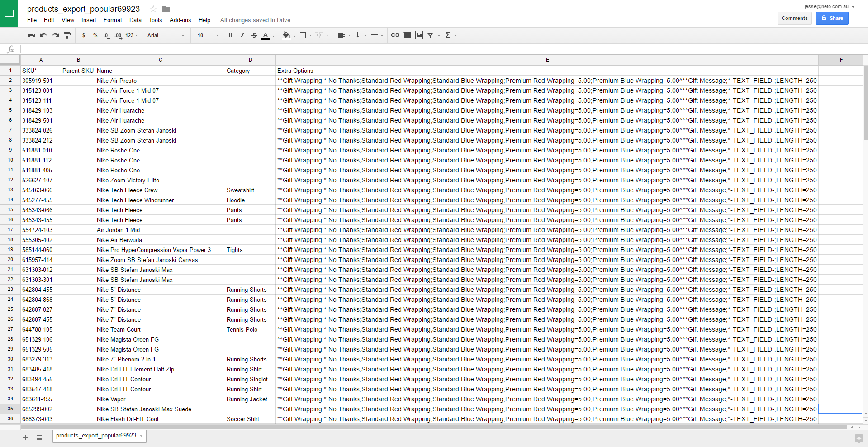Increase decimal places
The height and width of the screenshot is (447, 868).
[118, 35]
